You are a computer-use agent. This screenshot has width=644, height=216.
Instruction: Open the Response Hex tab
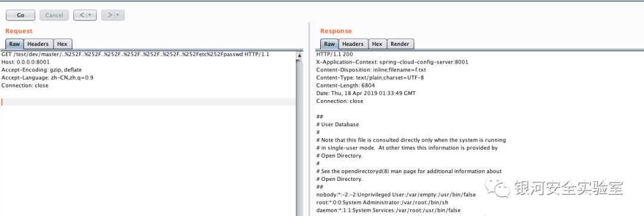tap(377, 44)
